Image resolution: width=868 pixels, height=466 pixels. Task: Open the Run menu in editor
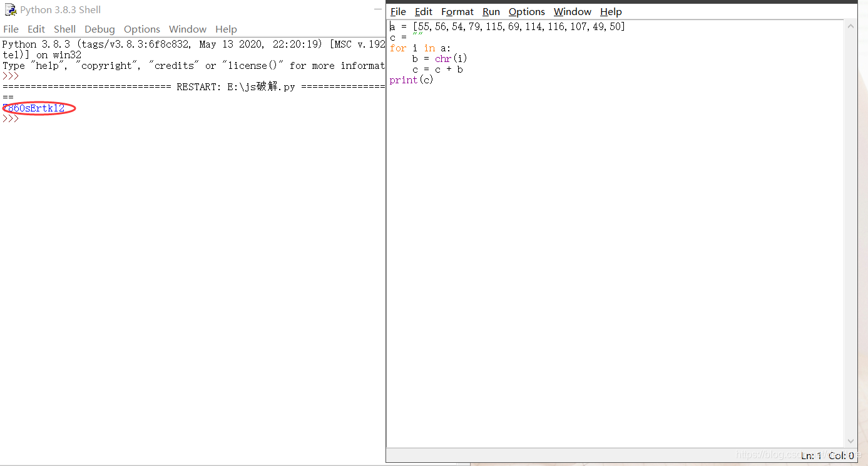coord(491,12)
